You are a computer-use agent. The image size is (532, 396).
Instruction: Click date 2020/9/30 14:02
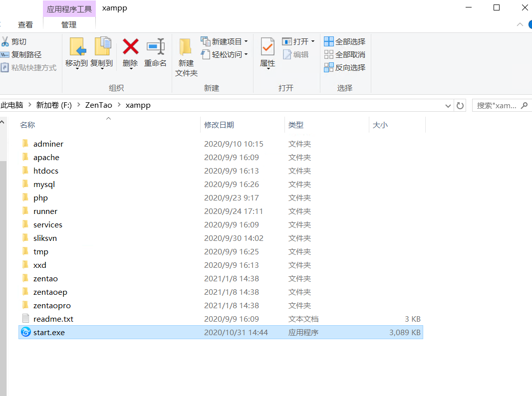click(x=234, y=238)
